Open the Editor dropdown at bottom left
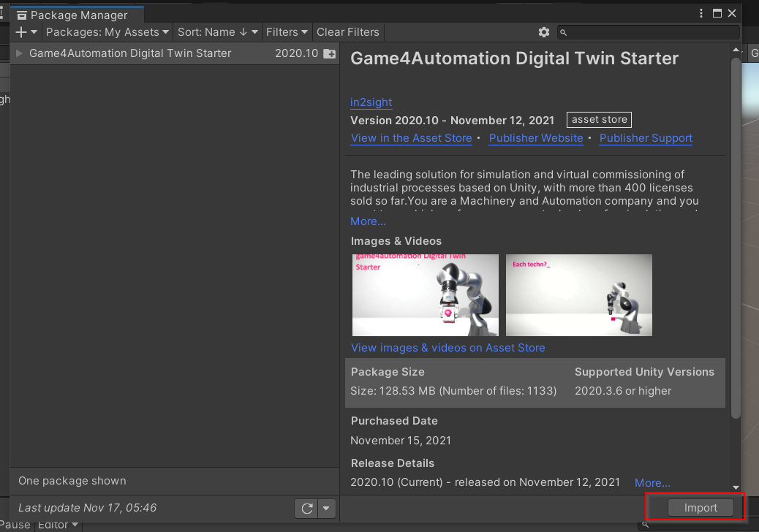This screenshot has width=759, height=532. tap(58, 525)
